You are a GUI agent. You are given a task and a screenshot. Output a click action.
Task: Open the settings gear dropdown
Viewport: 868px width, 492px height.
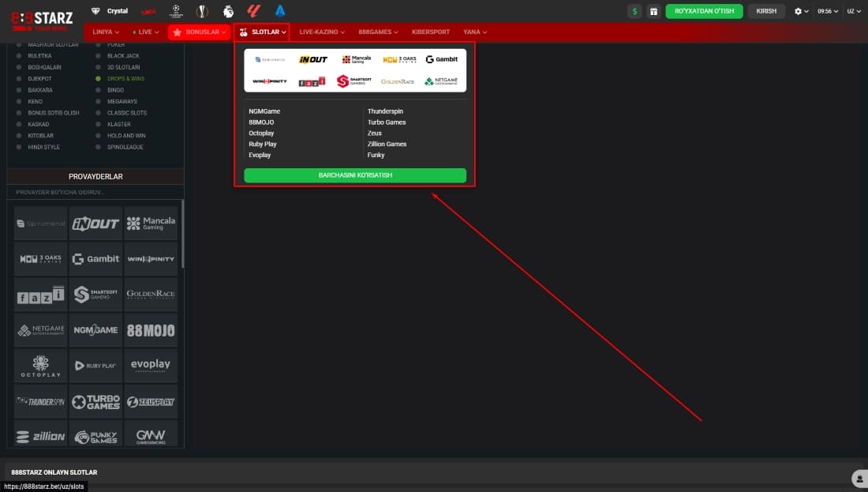pyautogui.click(x=801, y=11)
